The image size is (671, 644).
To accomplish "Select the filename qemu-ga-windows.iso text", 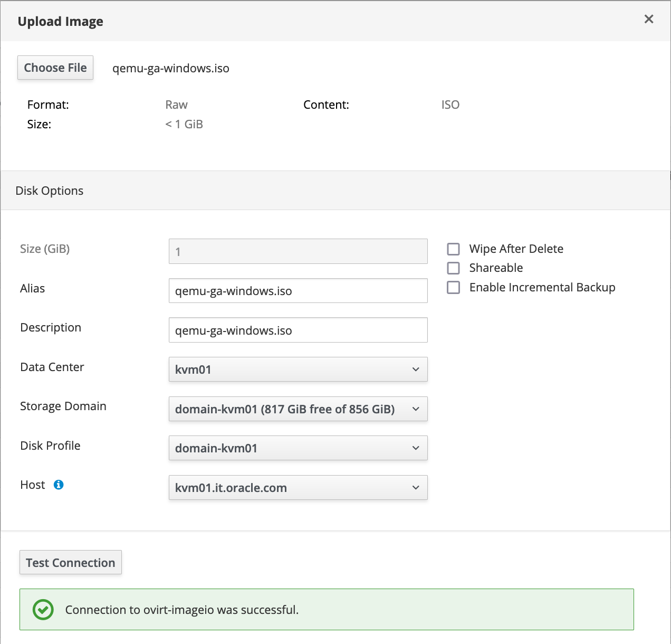I will 170,68.
